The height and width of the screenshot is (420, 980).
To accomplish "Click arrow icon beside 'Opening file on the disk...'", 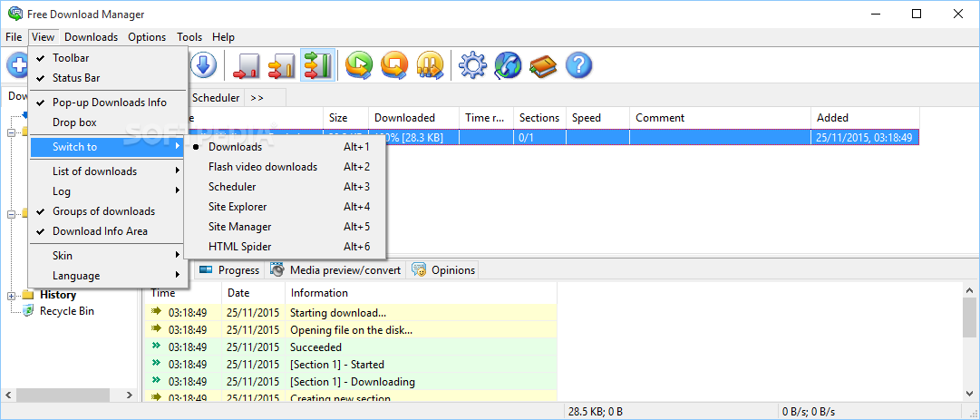I will click(156, 328).
